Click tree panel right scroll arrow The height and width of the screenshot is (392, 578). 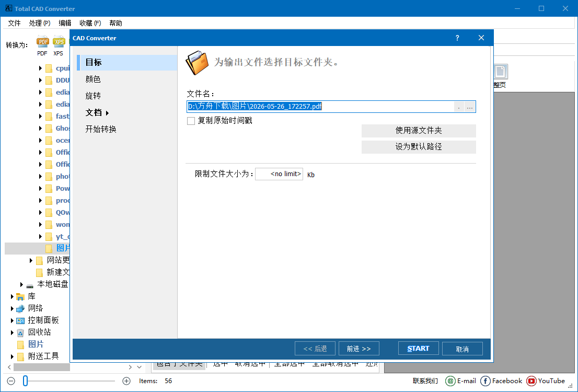[130, 367]
